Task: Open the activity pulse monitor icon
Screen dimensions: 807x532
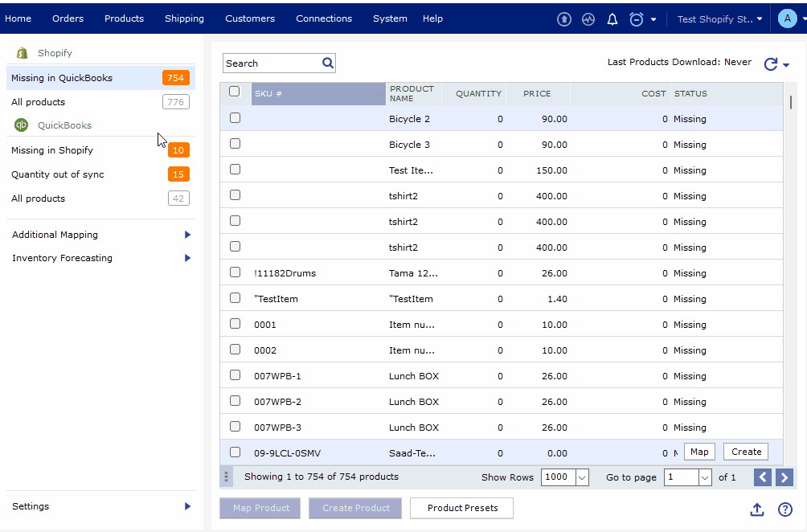Action: coord(588,19)
